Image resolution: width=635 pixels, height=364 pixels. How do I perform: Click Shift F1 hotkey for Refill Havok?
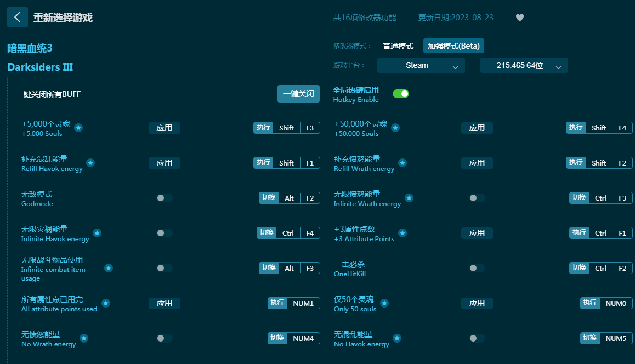[287, 163]
